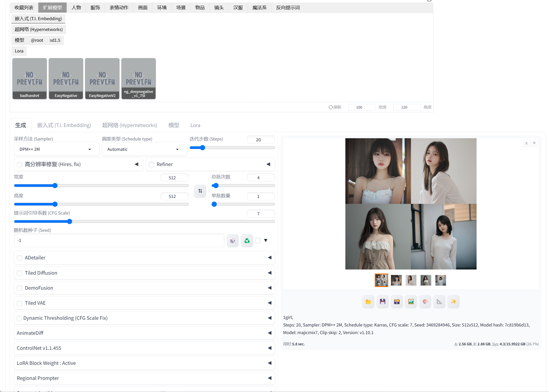Switch to lower Lora tab
549x392 pixels.
(x=195, y=125)
